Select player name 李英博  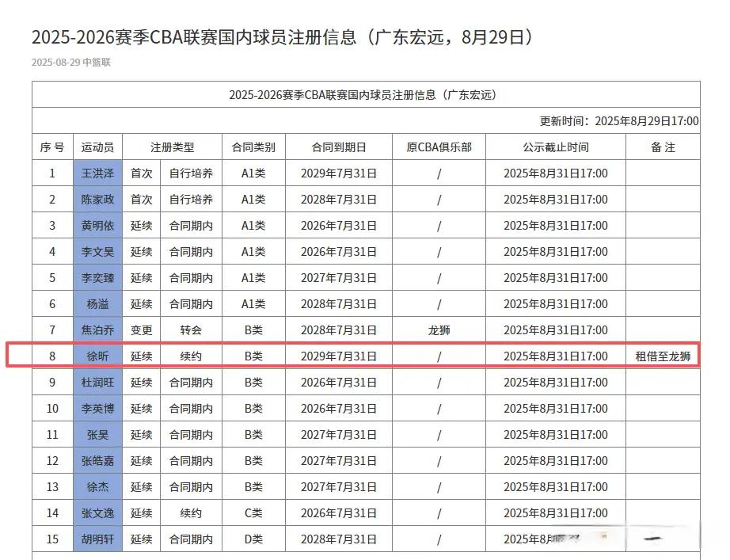(97, 408)
